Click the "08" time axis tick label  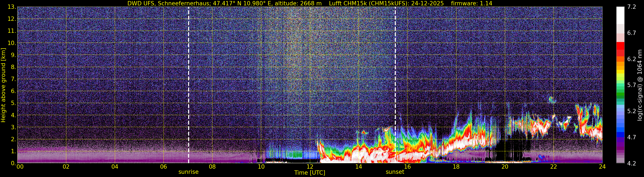(x=212, y=167)
